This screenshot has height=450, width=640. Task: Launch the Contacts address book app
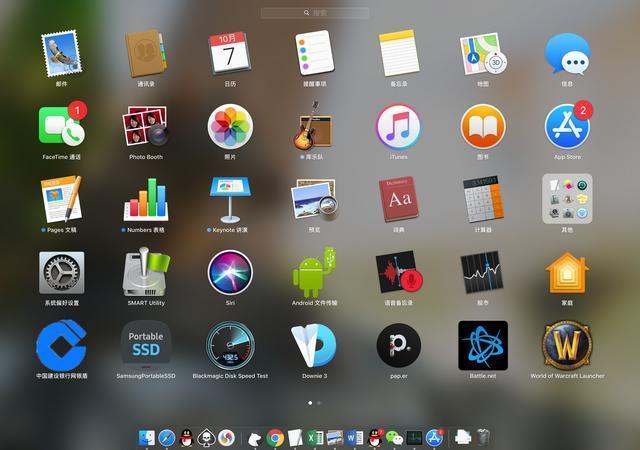(x=146, y=53)
